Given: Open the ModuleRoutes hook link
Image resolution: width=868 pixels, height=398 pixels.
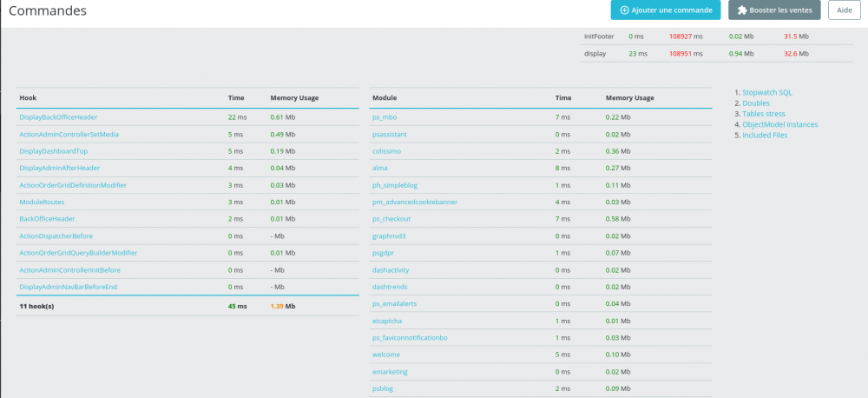Looking at the screenshot, I should point(42,202).
